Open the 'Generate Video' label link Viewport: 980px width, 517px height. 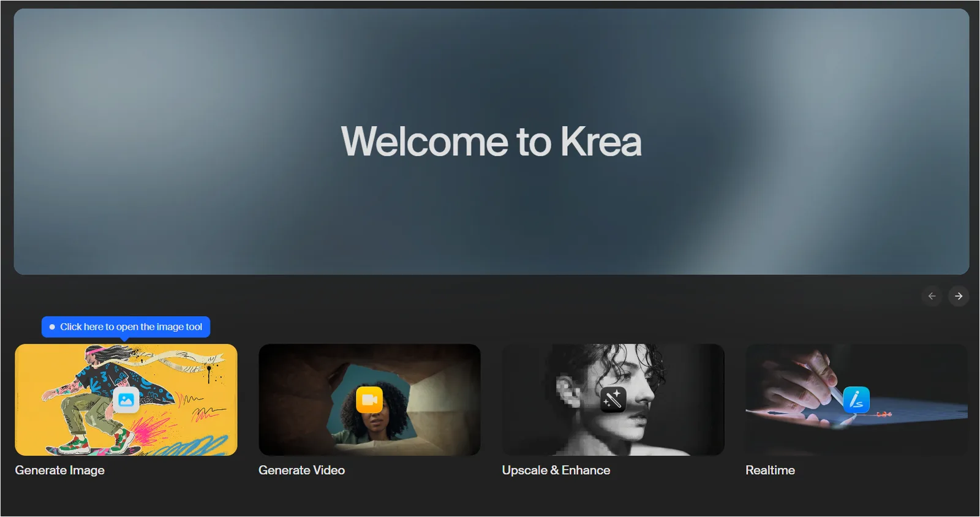click(302, 470)
